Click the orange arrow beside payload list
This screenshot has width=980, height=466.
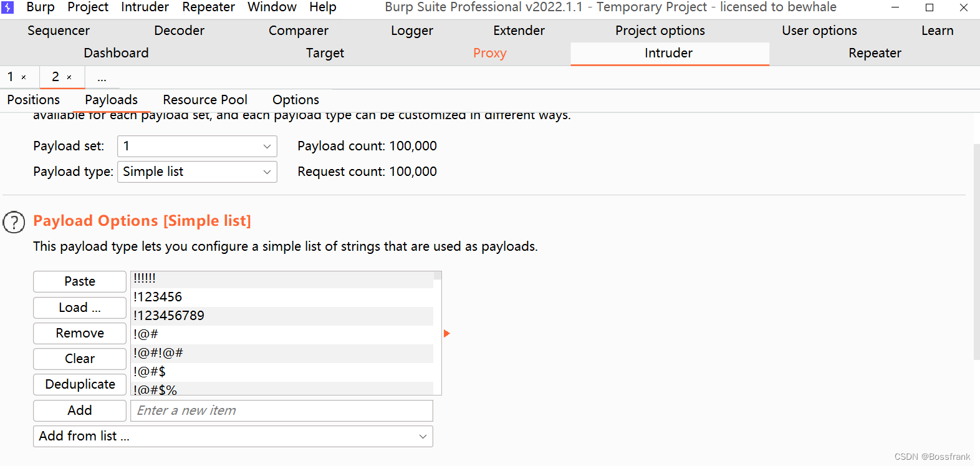coord(446,334)
